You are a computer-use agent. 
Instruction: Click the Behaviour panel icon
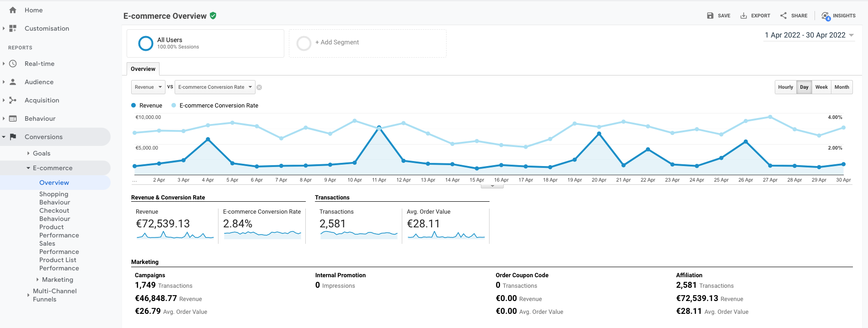13,118
